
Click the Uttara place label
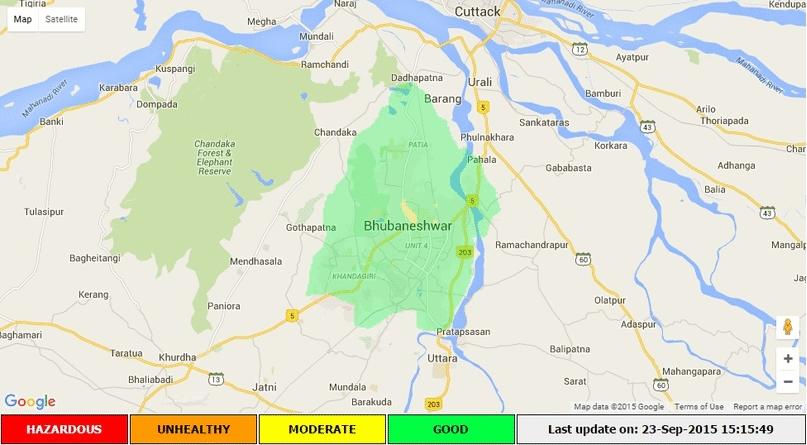click(442, 358)
